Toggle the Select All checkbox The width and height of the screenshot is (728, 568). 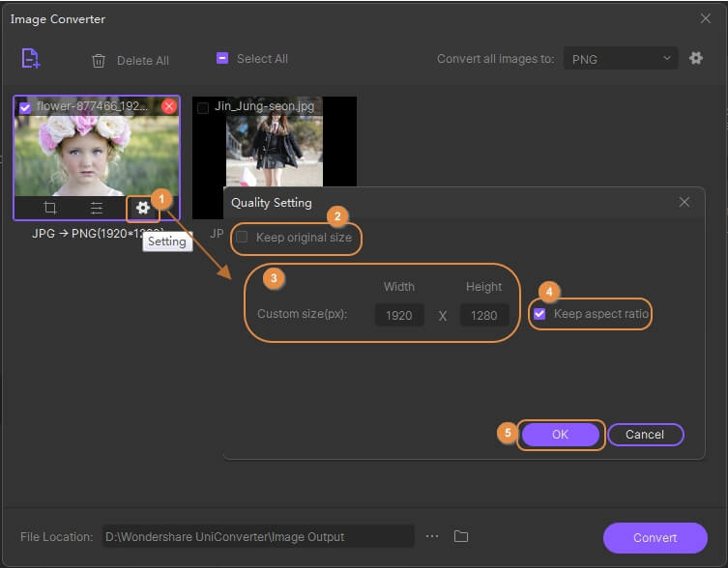pos(221,59)
